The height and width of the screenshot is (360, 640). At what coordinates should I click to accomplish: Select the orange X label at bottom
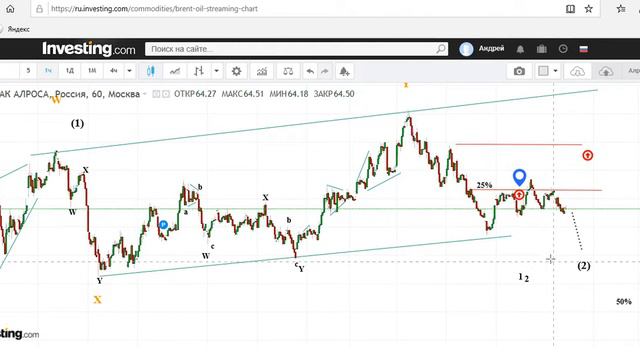click(98, 300)
